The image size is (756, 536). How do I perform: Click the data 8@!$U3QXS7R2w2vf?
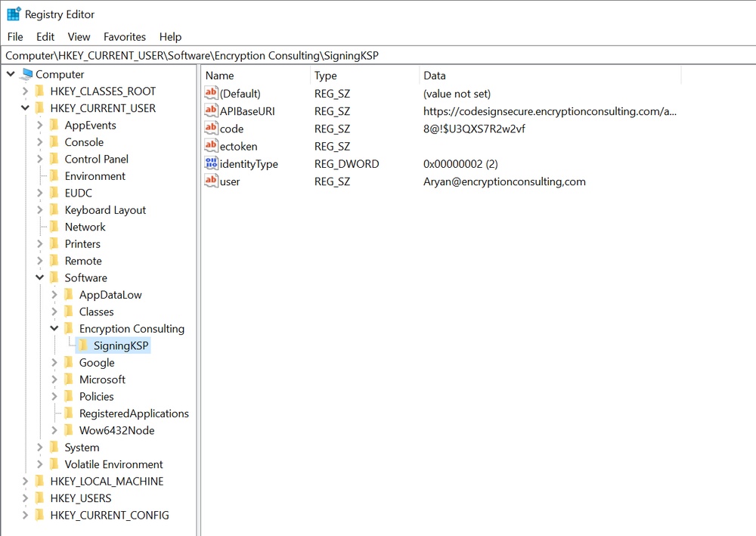(x=474, y=129)
